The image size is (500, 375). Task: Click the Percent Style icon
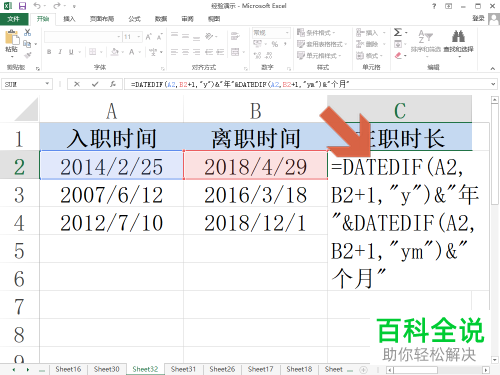tap(275, 44)
